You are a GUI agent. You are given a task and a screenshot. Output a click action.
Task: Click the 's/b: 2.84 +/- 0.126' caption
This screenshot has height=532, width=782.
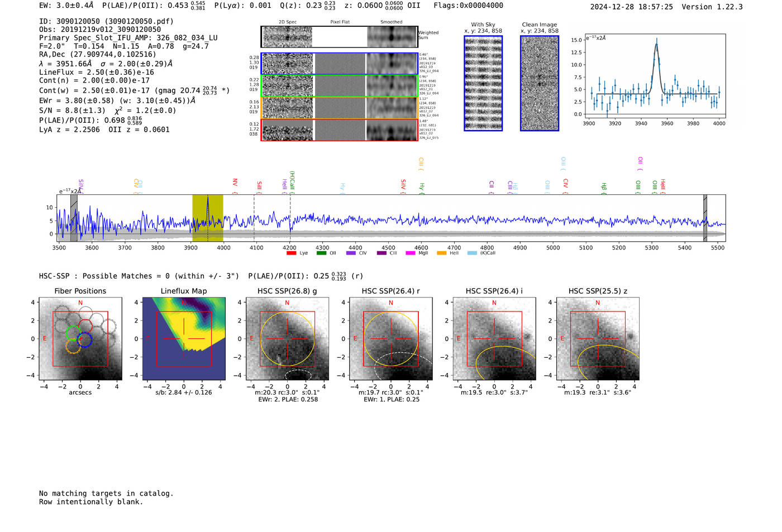coord(184,392)
